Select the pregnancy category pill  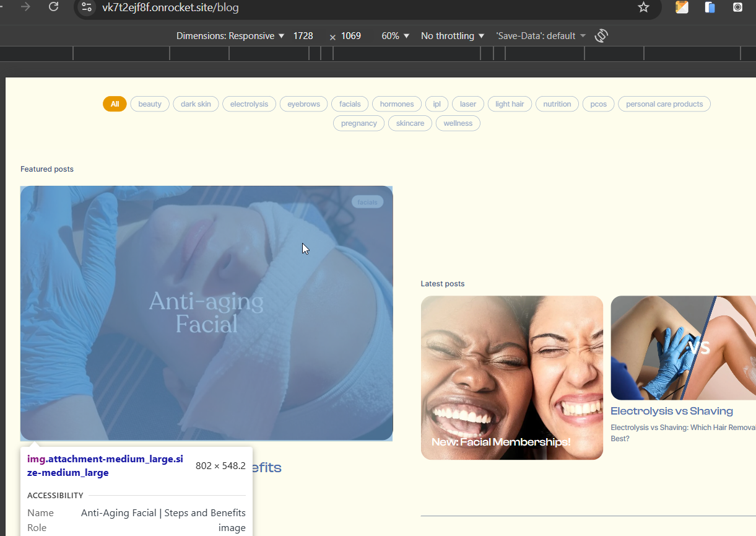tap(358, 123)
